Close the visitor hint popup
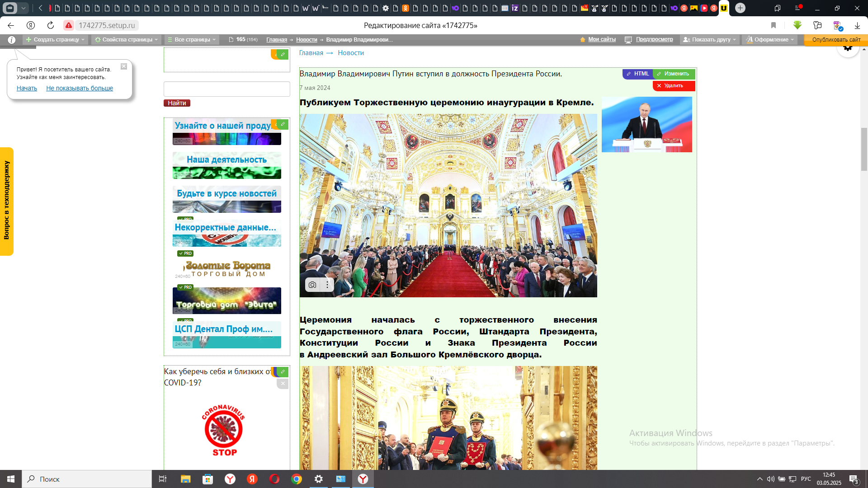 124,66
